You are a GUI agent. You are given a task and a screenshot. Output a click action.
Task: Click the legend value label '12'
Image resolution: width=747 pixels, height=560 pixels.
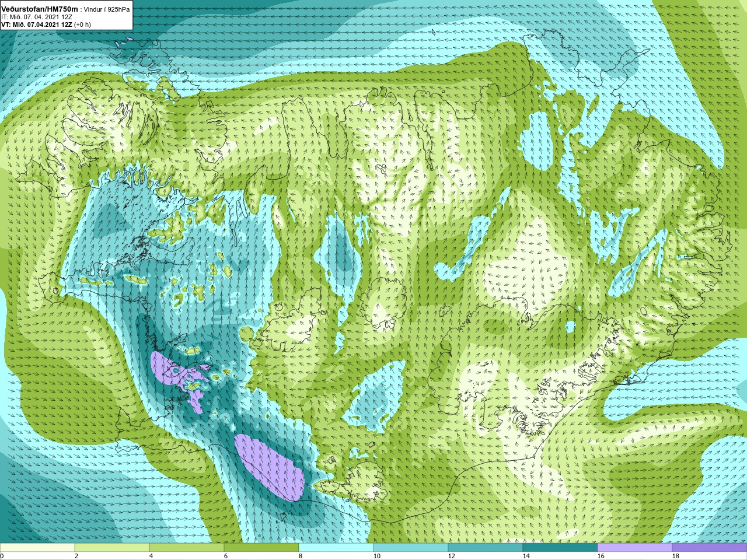(x=451, y=556)
